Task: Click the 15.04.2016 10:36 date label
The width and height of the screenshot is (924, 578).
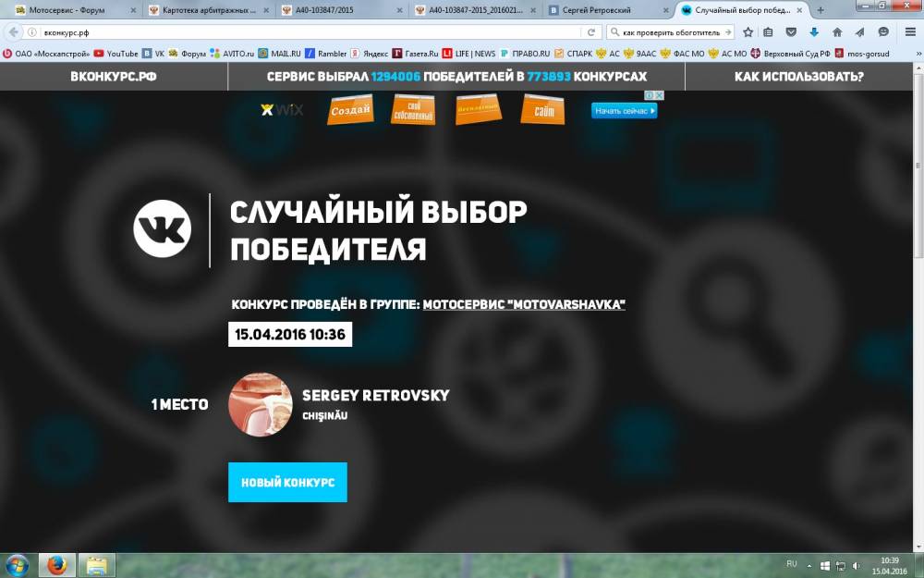Action: pyautogui.click(x=290, y=335)
